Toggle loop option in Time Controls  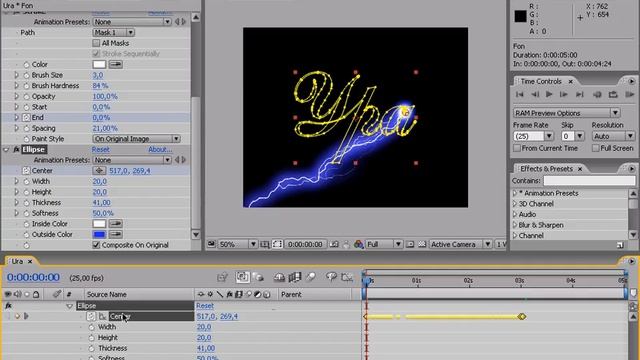(613, 94)
